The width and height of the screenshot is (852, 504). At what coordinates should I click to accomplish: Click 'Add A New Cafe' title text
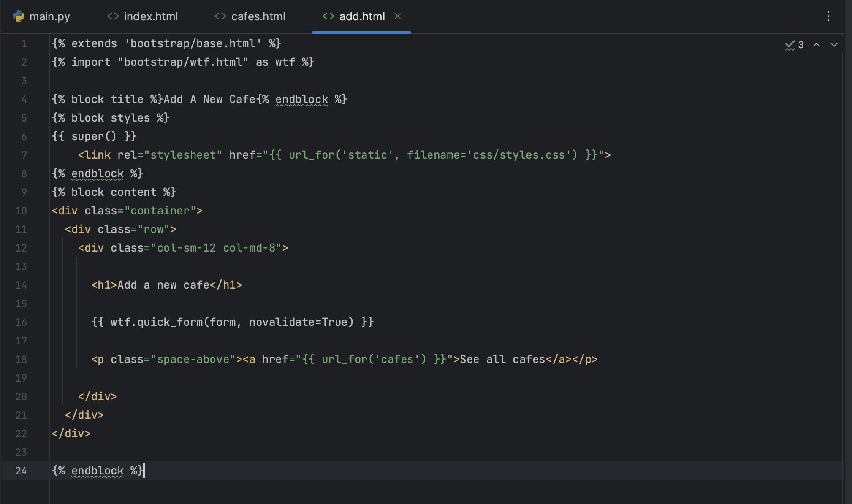210,99
